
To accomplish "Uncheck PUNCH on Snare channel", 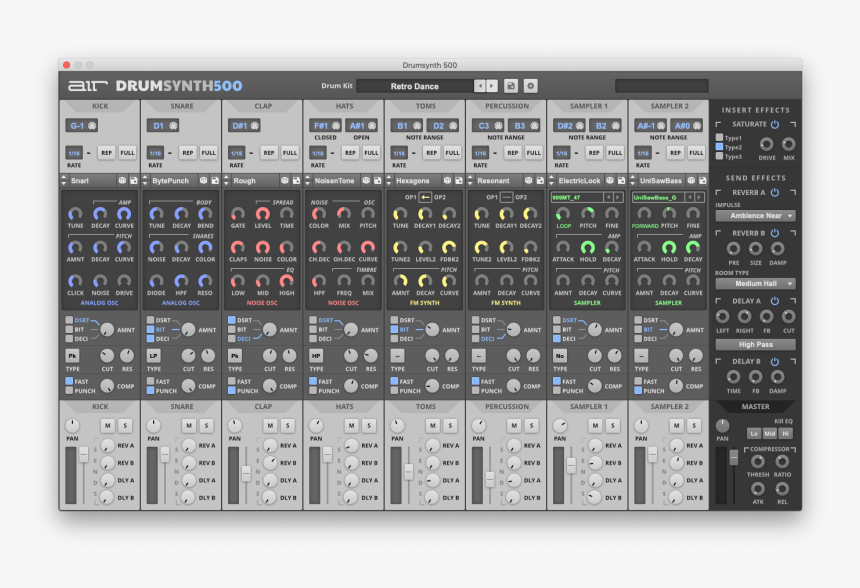I will click(x=150, y=391).
